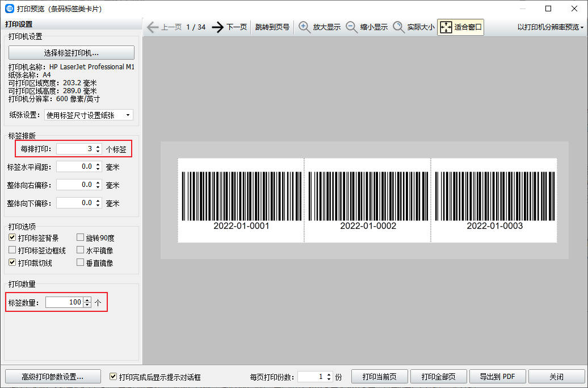Open the paper settings combo box
The width and height of the screenshot is (588, 388).
[89, 115]
